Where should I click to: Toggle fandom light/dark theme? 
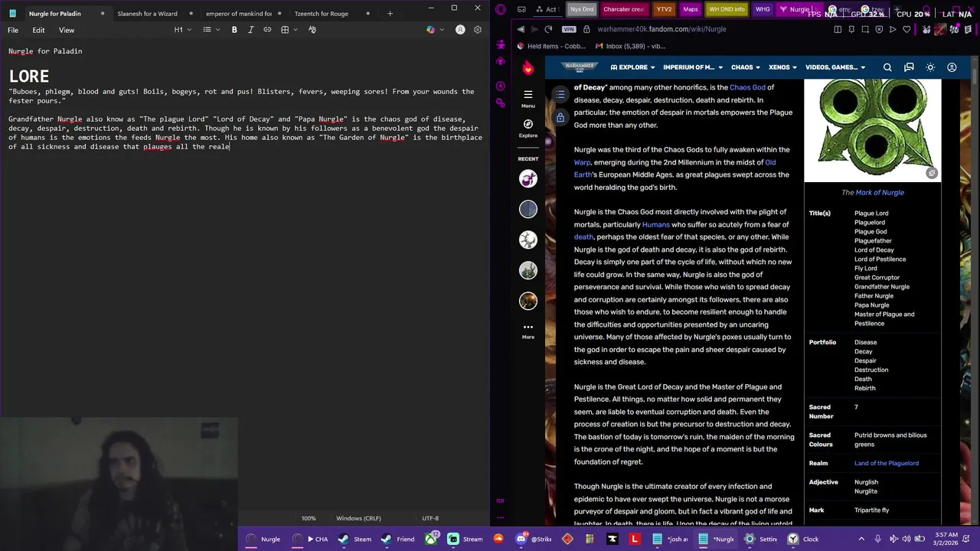tap(930, 67)
